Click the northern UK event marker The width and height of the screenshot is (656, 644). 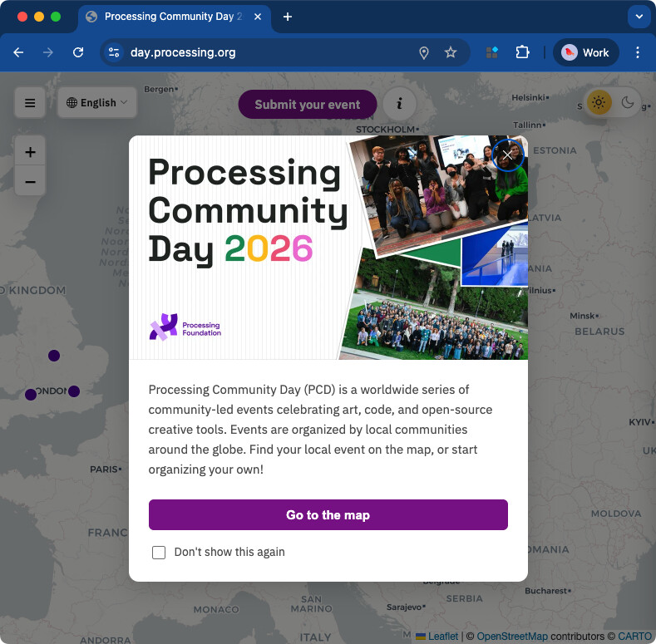coord(54,356)
